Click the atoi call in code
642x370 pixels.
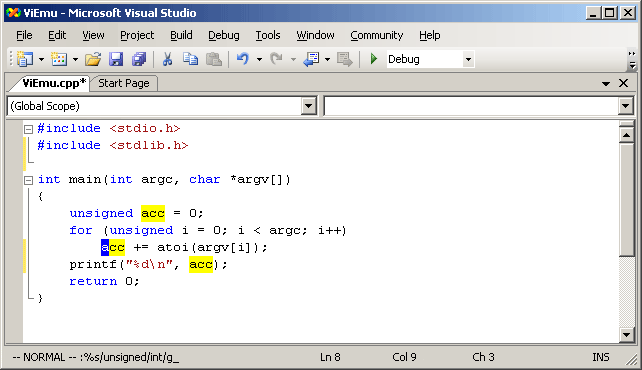[x=172, y=247]
